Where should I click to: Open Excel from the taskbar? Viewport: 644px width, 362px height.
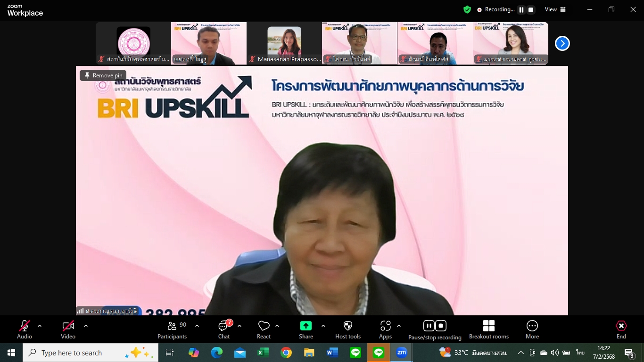tap(263, 353)
